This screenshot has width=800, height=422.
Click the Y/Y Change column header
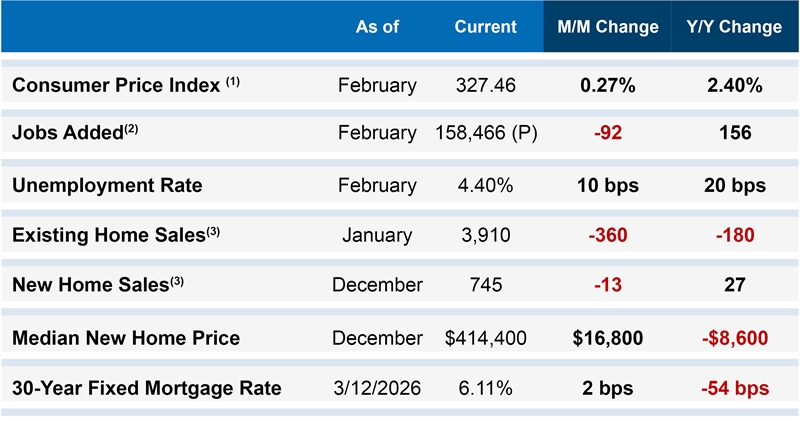click(734, 27)
